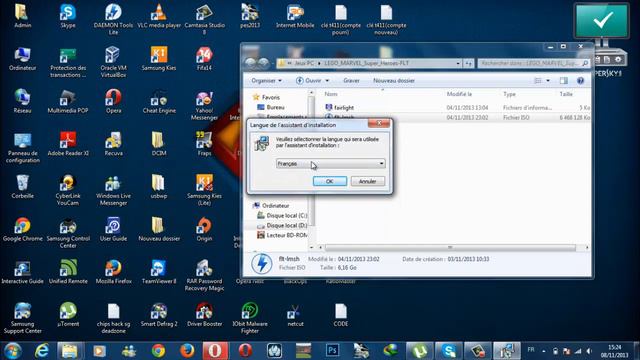The height and width of the screenshot is (360, 640).
Task: Click Nouveau dossier in the Explorer toolbar
Action: (393, 81)
